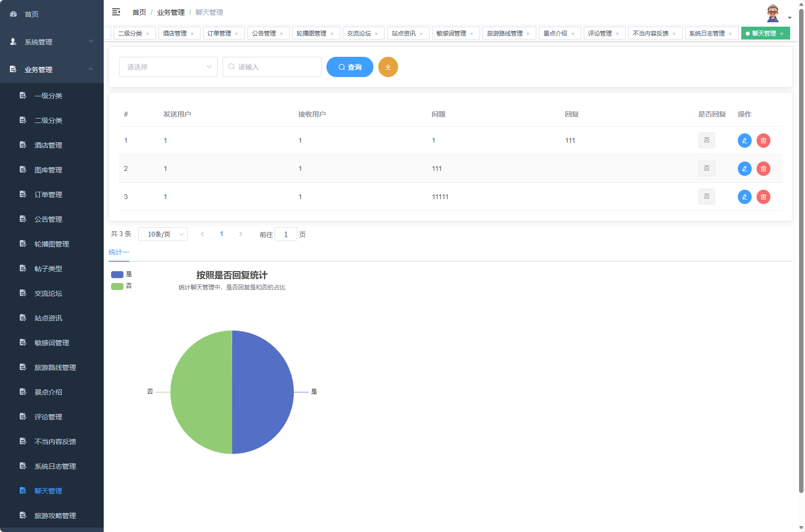805x532 pixels.
Task: Click the 查询 search button
Action: [x=350, y=67]
